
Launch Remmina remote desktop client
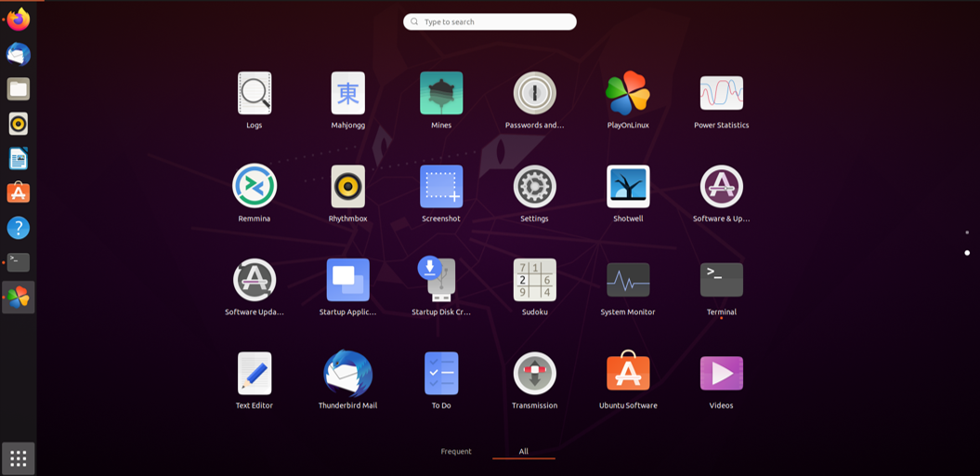[x=254, y=187]
